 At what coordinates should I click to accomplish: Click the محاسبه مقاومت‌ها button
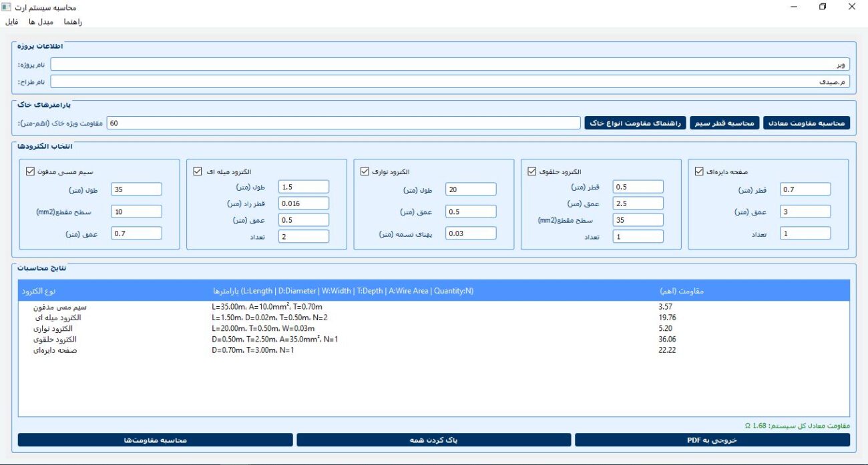155,440
